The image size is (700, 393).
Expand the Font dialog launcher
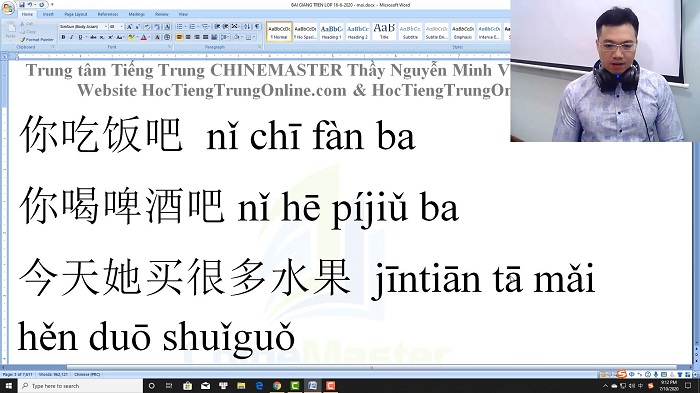[x=170, y=46]
